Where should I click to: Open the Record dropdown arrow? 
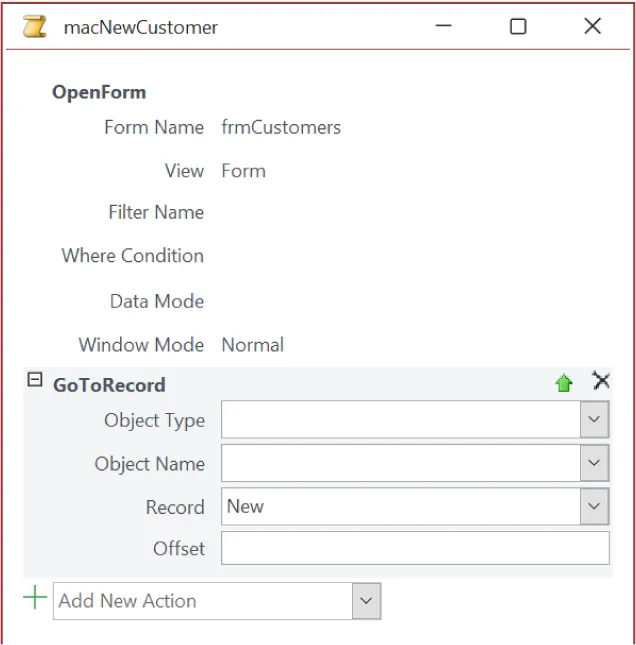coord(594,506)
